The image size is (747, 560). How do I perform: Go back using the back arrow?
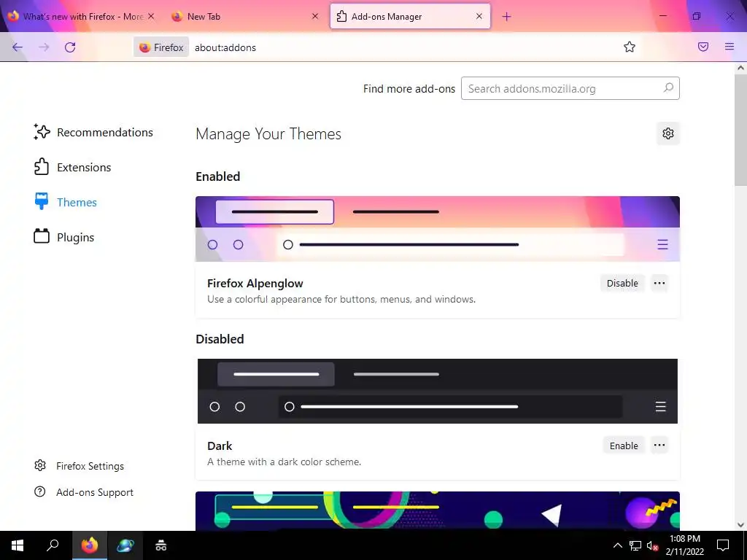(x=18, y=47)
